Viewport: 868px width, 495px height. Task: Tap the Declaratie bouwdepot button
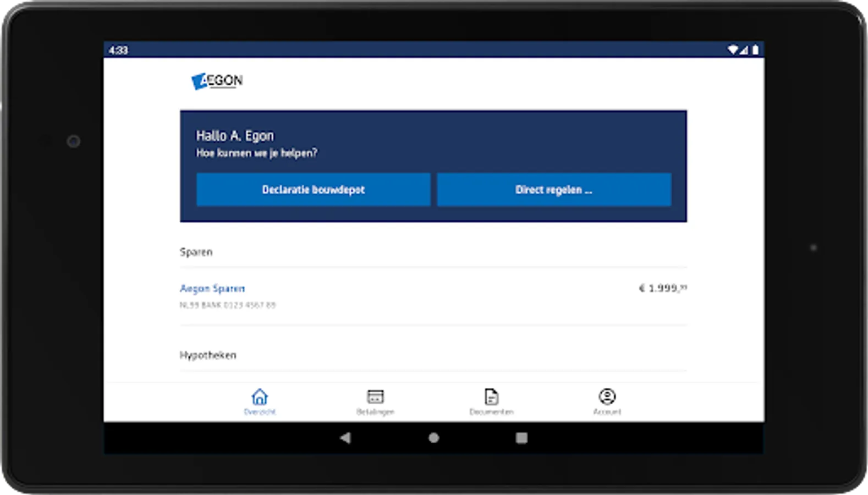[x=314, y=190]
